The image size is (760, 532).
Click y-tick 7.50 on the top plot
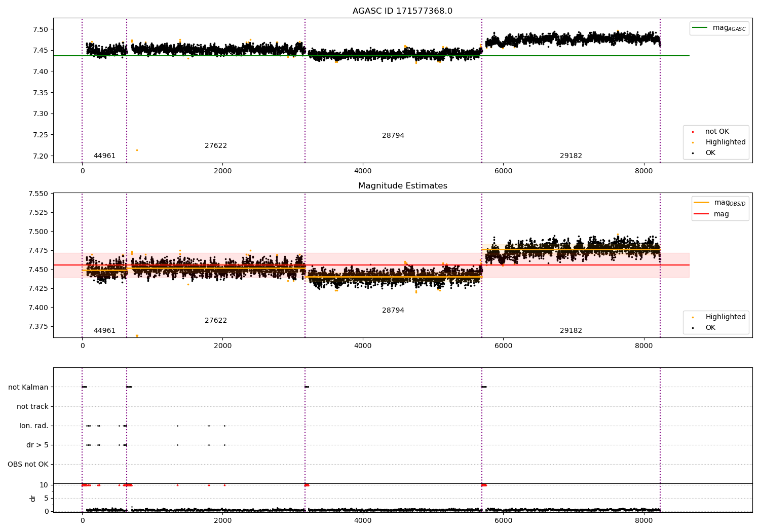pyautogui.click(x=41, y=29)
